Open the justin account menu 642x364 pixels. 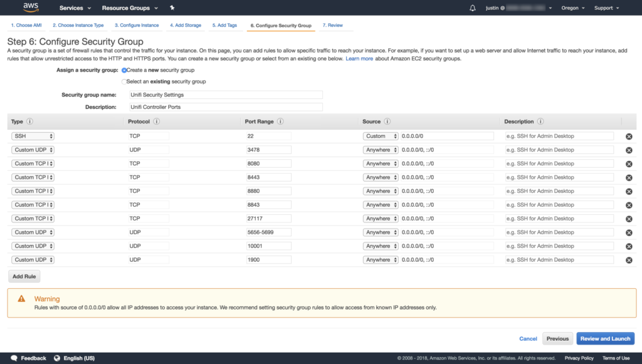pos(518,8)
